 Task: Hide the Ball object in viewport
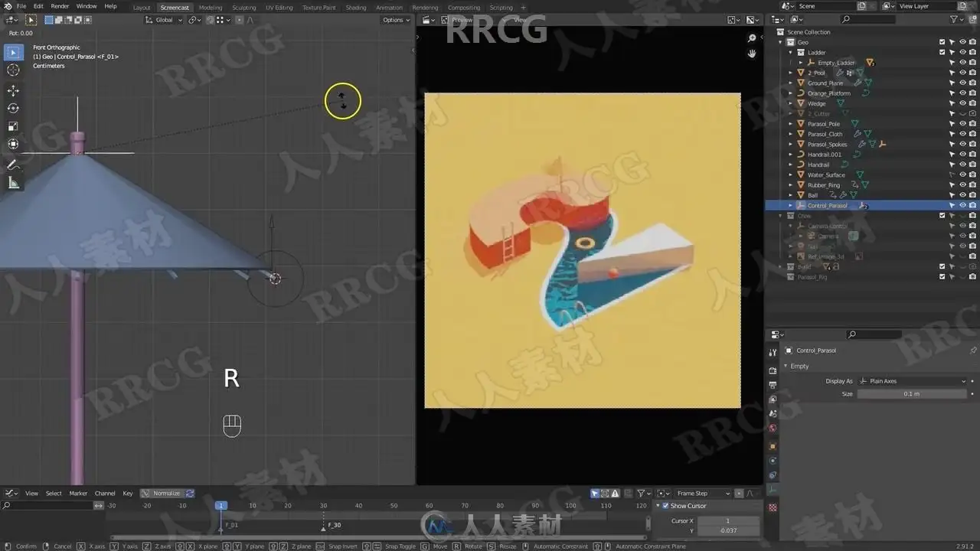[962, 195]
